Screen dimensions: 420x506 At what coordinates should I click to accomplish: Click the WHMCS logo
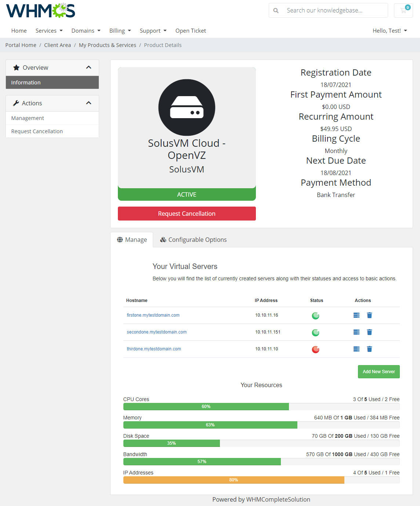[x=40, y=10]
